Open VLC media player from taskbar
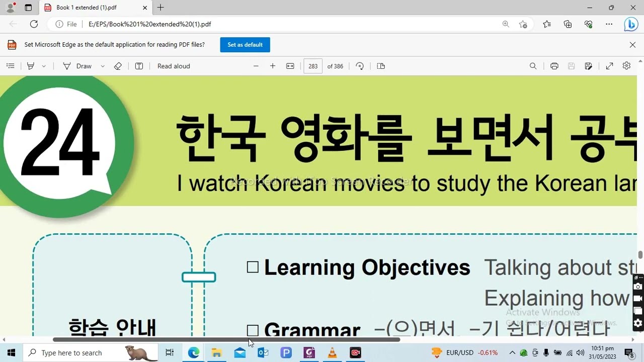Viewport: 644px width, 362px height. 333,353
